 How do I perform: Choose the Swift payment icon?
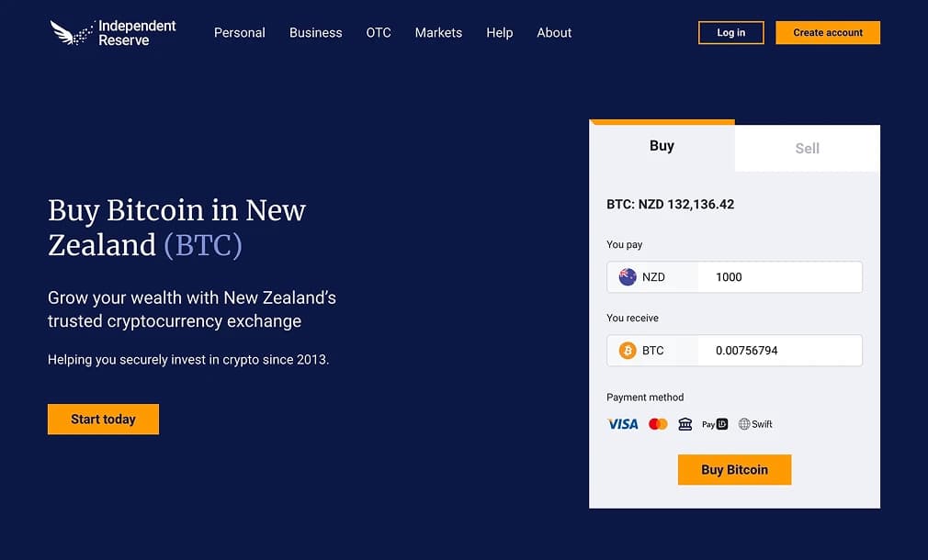[755, 424]
